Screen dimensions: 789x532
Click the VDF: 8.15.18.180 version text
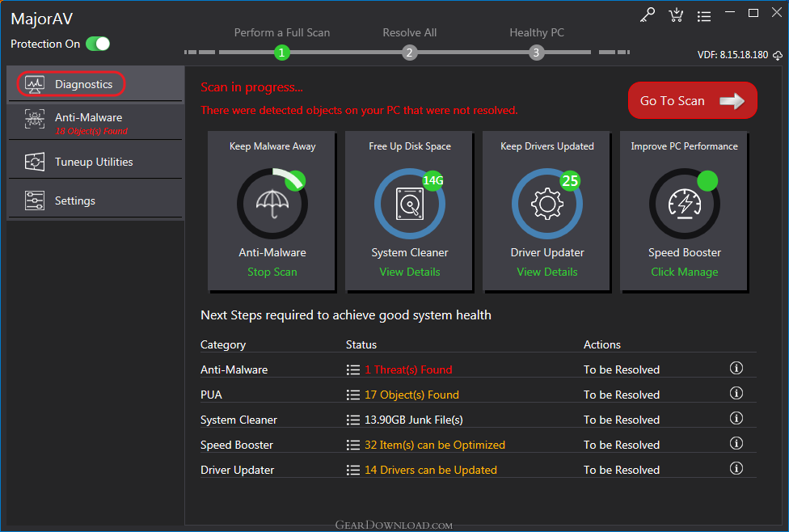pos(732,55)
